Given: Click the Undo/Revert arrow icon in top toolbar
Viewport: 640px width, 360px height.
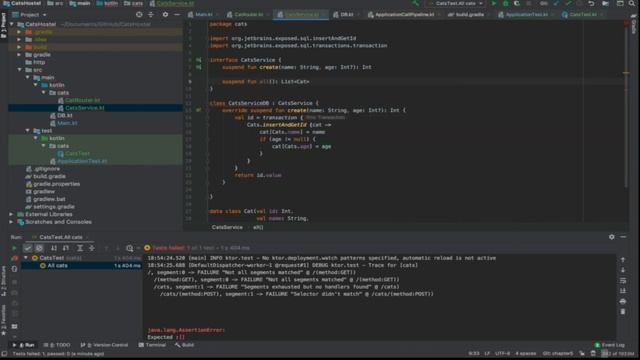Looking at the screenshot, I should pos(591,3).
